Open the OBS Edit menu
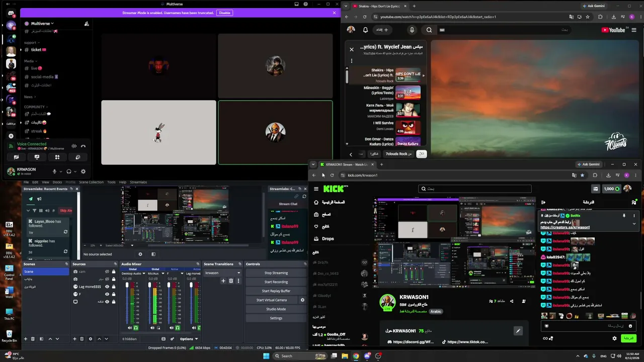 (x=35, y=182)
